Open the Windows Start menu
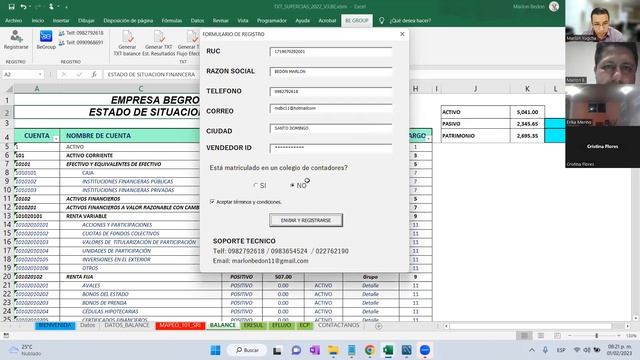640x360 pixels. [216, 350]
